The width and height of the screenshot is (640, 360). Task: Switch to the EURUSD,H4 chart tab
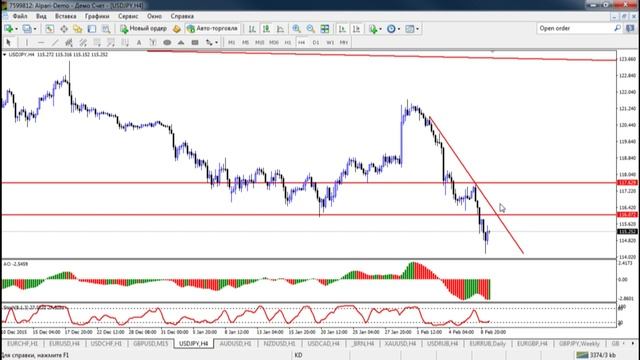point(64,344)
